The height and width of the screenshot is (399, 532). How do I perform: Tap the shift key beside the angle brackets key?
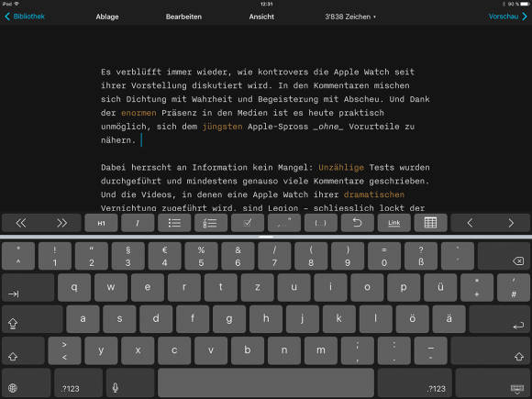[23, 350]
